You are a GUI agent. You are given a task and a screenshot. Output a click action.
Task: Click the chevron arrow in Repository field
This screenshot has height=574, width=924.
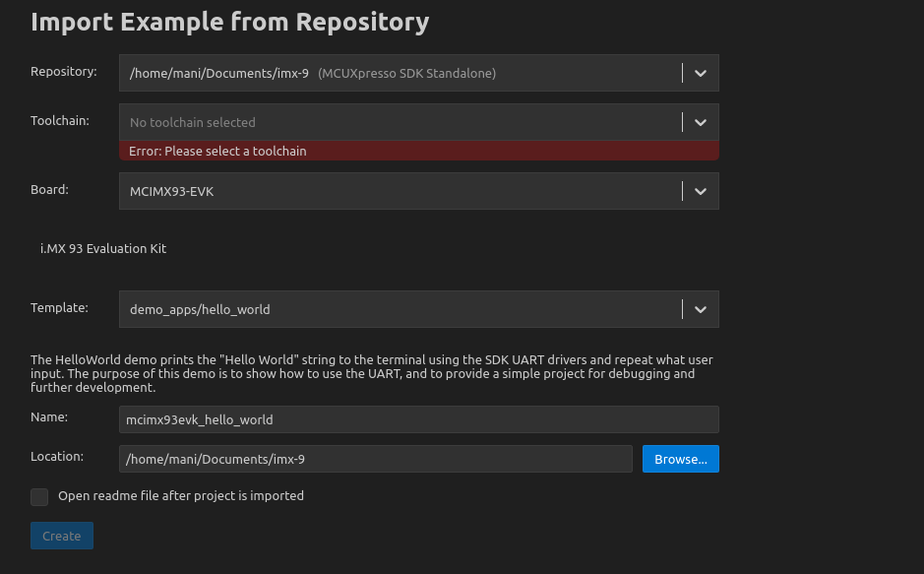click(700, 73)
